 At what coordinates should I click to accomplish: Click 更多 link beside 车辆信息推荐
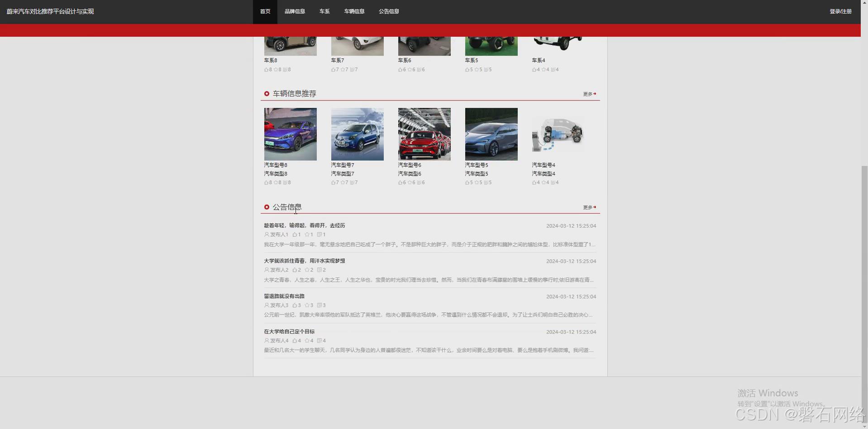pyautogui.click(x=589, y=94)
